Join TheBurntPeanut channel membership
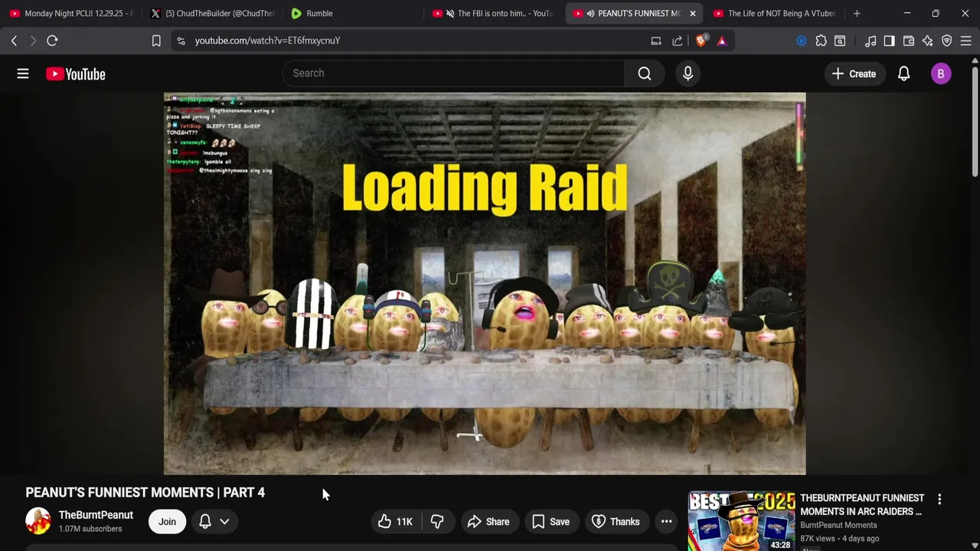Screen dimensions: 980x551 (x=167, y=522)
